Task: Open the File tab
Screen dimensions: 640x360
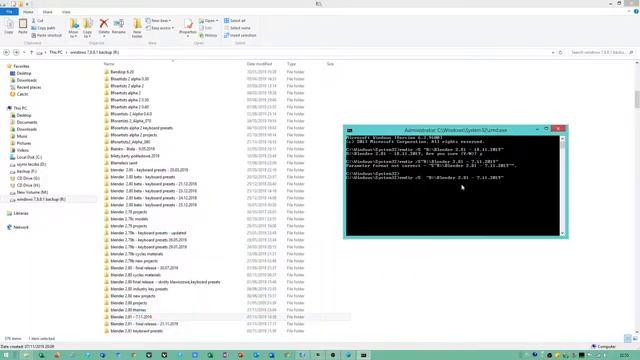Action: click(9, 12)
